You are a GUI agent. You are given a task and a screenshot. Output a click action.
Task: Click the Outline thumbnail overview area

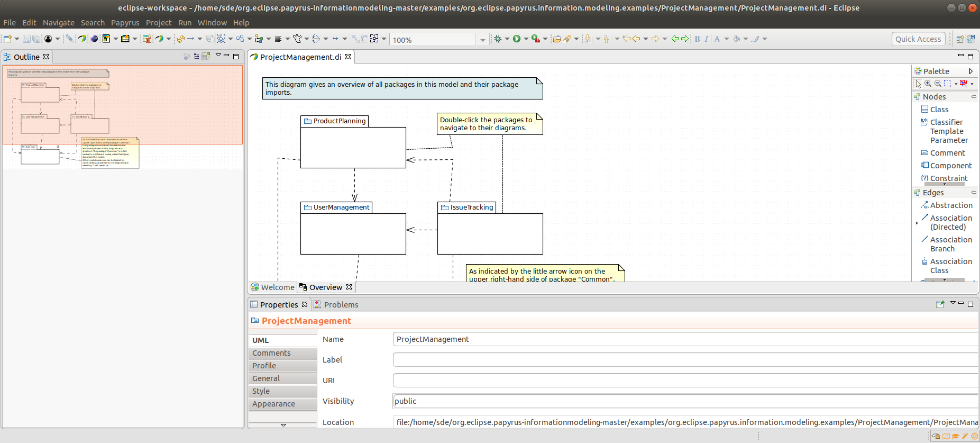pyautogui.click(x=123, y=116)
